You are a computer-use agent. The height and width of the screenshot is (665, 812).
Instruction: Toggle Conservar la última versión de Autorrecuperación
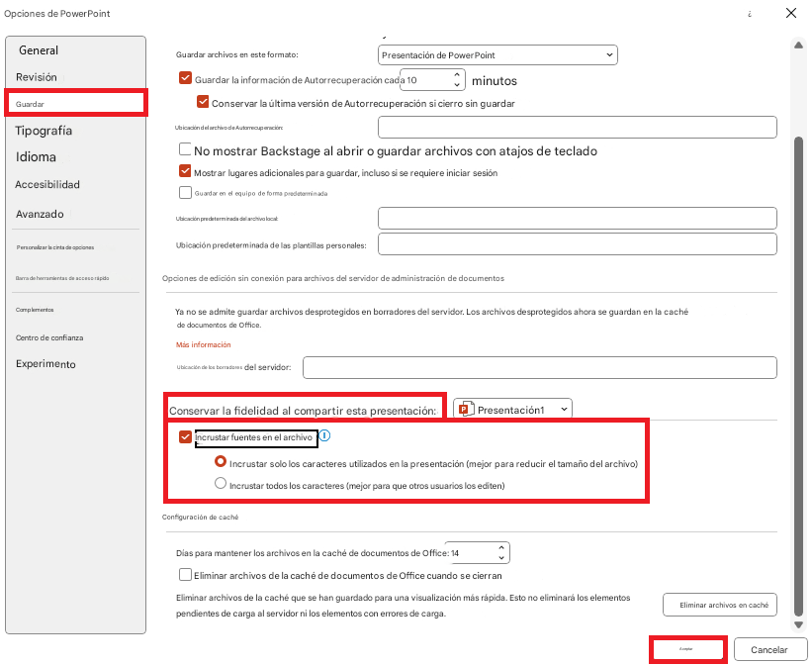click(203, 102)
